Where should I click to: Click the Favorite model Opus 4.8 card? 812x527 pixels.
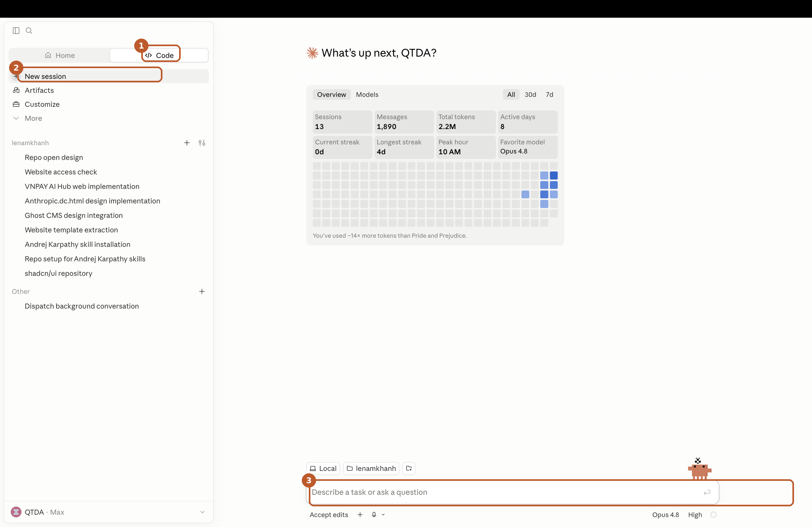pyautogui.click(x=527, y=147)
